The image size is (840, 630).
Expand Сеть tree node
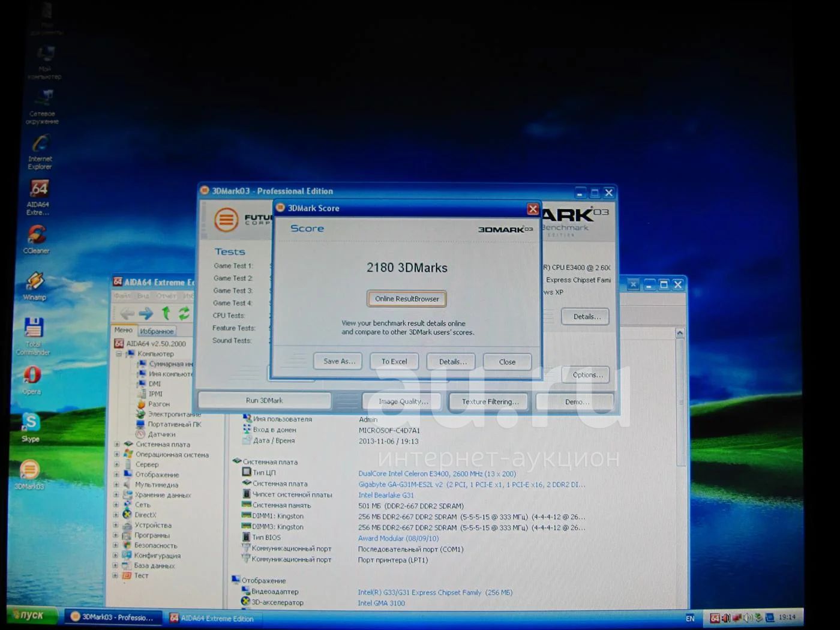(116, 505)
